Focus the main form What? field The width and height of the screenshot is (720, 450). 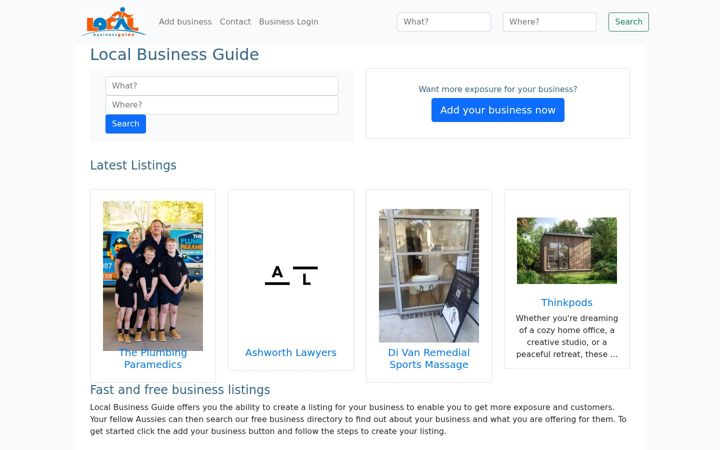coord(222,86)
